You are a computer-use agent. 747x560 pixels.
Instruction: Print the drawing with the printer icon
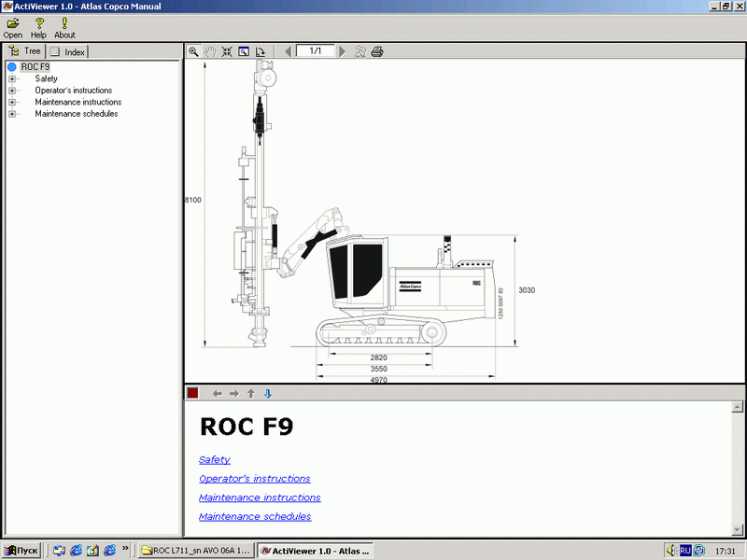pos(376,52)
